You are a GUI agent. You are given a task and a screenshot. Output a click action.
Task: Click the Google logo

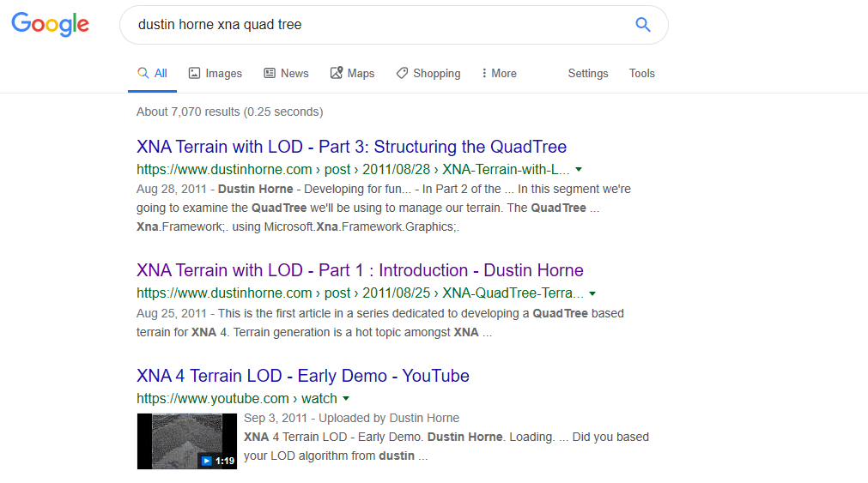pyautogui.click(x=50, y=24)
